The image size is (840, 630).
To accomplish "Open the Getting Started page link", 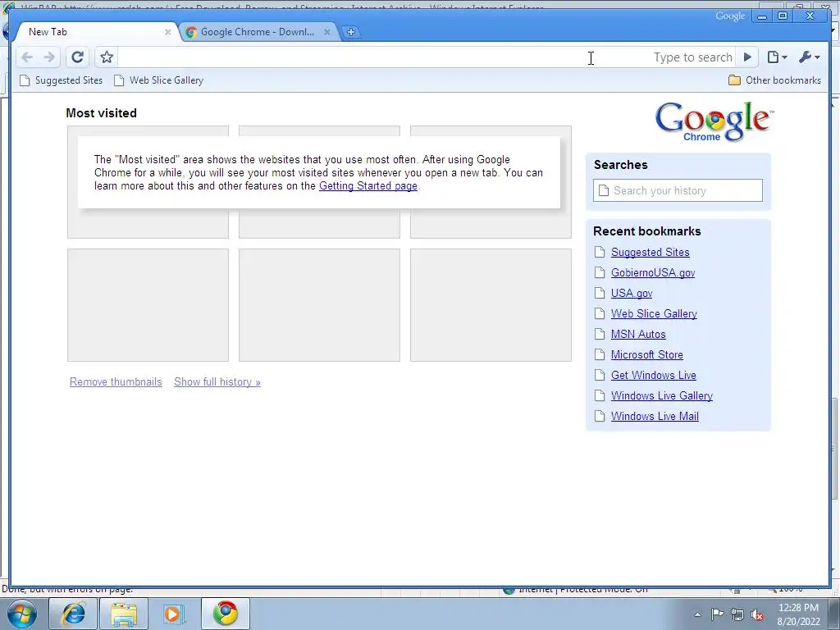I will 368,186.
